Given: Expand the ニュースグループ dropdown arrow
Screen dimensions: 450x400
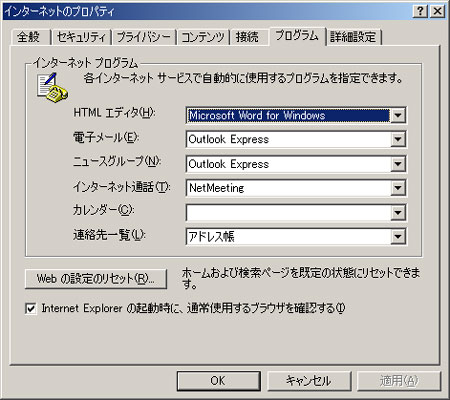Looking at the screenshot, I should [398, 164].
